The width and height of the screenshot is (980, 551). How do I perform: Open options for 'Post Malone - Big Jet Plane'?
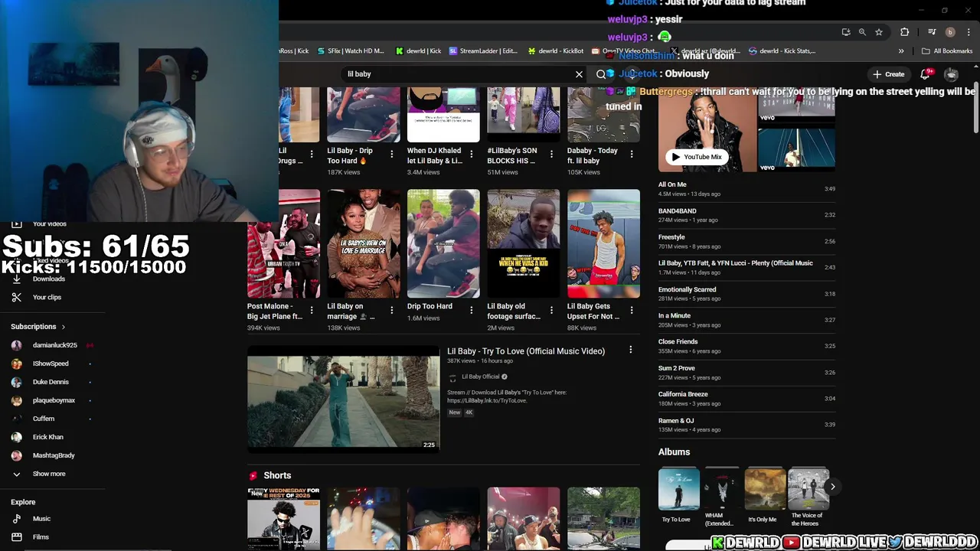[x=312, y=310]
